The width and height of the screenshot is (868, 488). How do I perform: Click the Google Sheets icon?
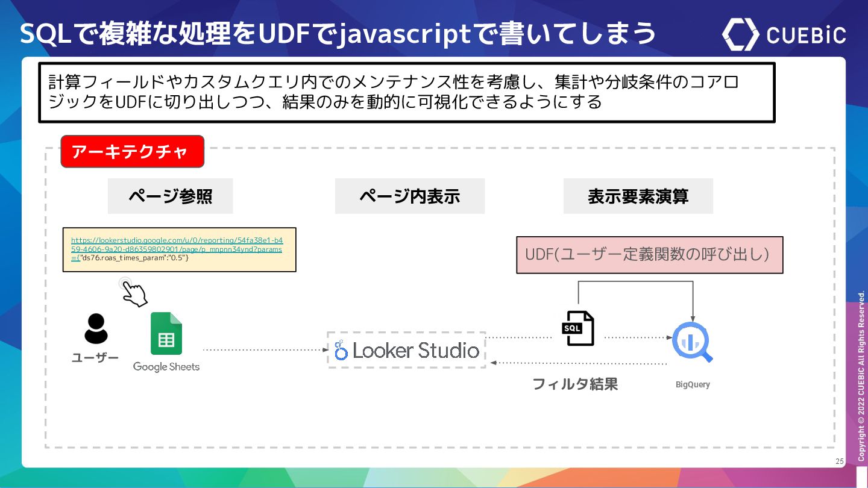(166, 333)
